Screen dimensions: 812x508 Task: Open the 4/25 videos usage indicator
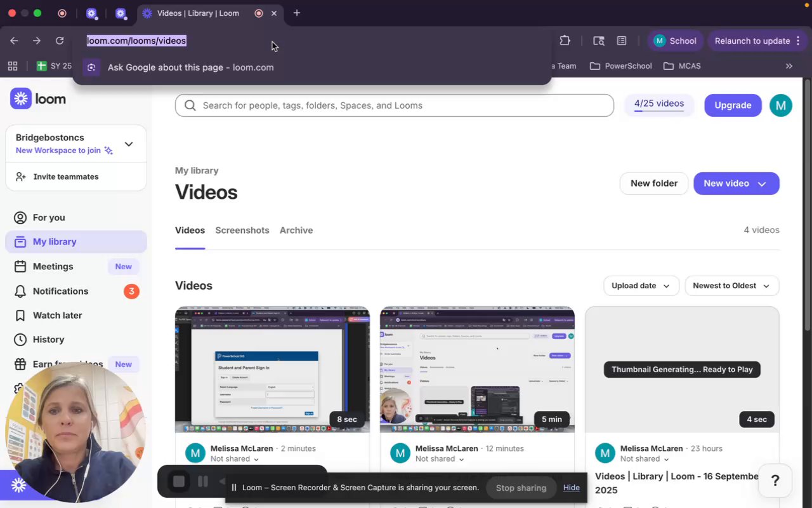click(659, 105)
